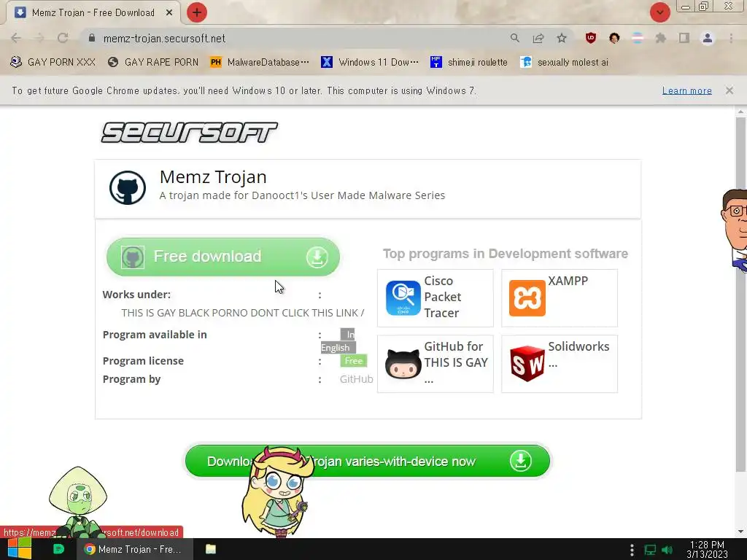
Task: Click the Memz Trojan heading text
Action: 213,176
